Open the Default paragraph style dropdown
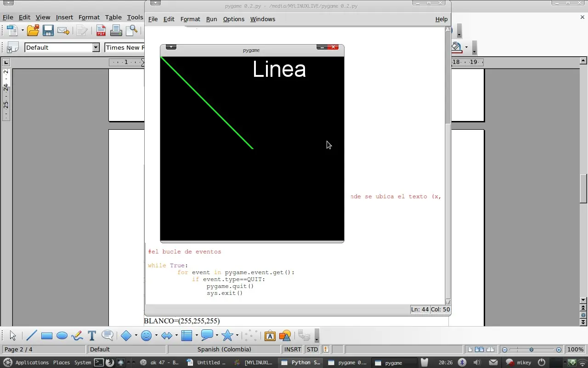This screenshot has height=368, width=588. (x=96, y=47)
